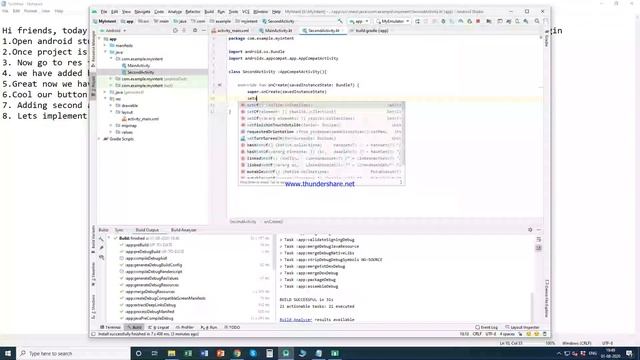This screenshot has height=360, width=640.
Task: Switch to Build Output tab
Action: click(147, 230)
